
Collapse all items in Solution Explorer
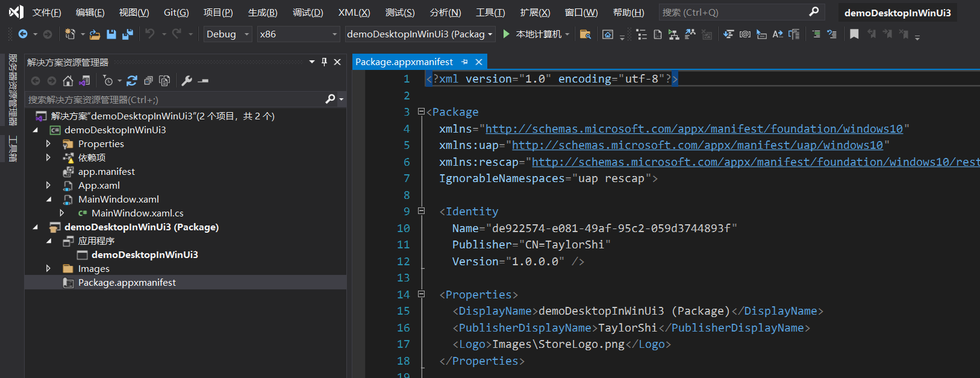(148, 81)
